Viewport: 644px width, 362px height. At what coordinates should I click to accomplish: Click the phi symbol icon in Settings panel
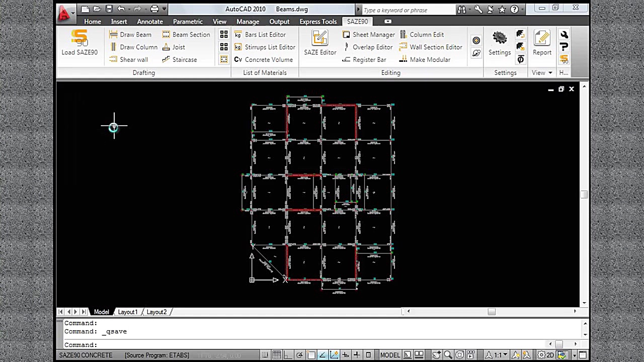click(520, 59)
